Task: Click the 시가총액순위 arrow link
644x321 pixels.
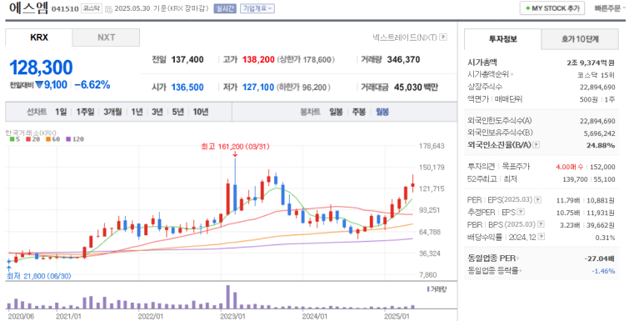Action: point(490,75)
